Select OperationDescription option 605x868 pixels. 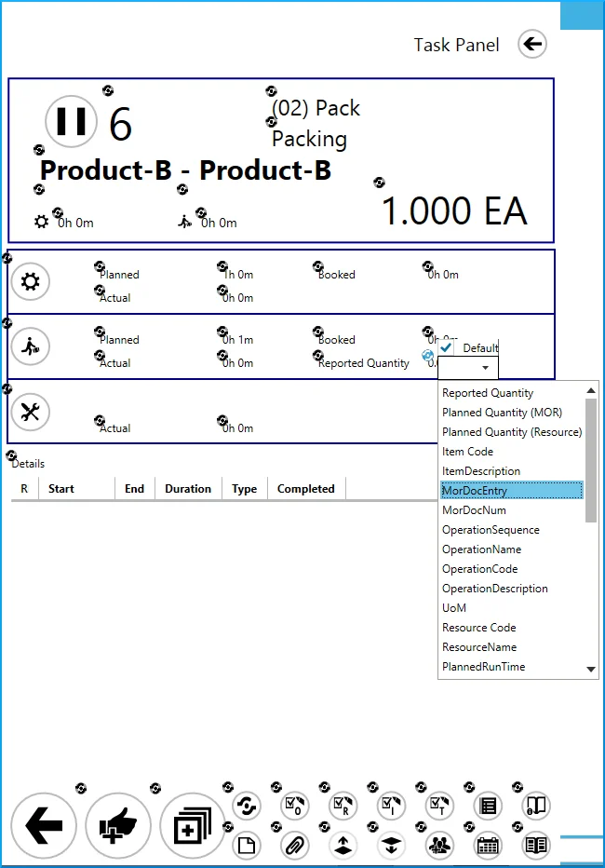click(x=512, y=589)
